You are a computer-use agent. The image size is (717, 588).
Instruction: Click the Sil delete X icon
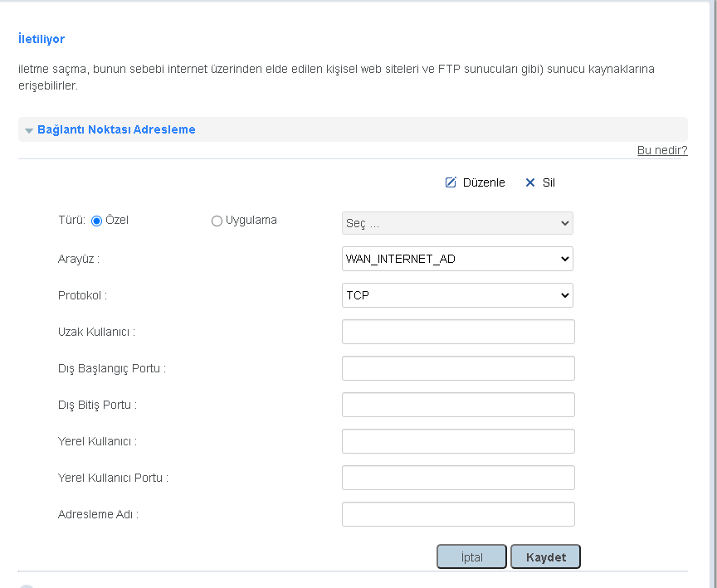click(530, 182)
